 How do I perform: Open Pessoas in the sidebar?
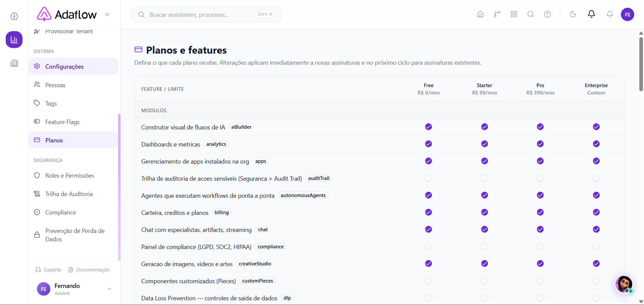point(73,85)
